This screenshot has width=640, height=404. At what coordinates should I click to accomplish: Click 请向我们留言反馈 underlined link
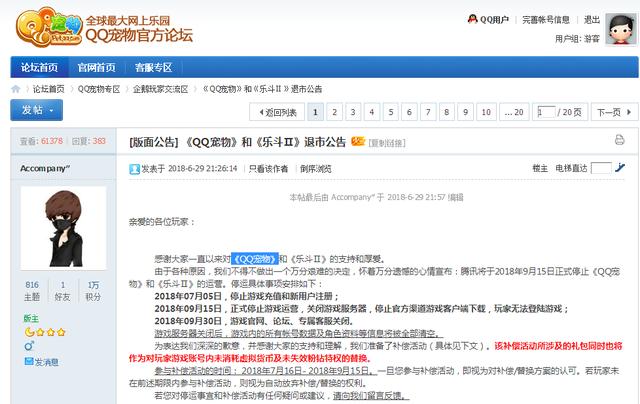point(371,395)
